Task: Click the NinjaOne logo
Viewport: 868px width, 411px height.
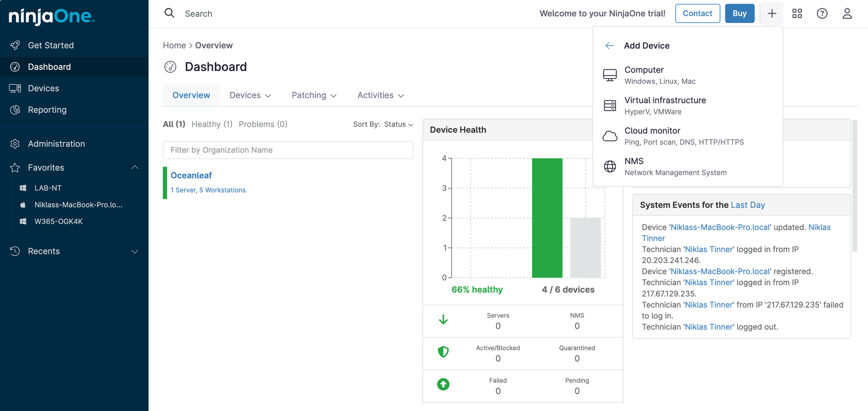Action: (52, 16)
